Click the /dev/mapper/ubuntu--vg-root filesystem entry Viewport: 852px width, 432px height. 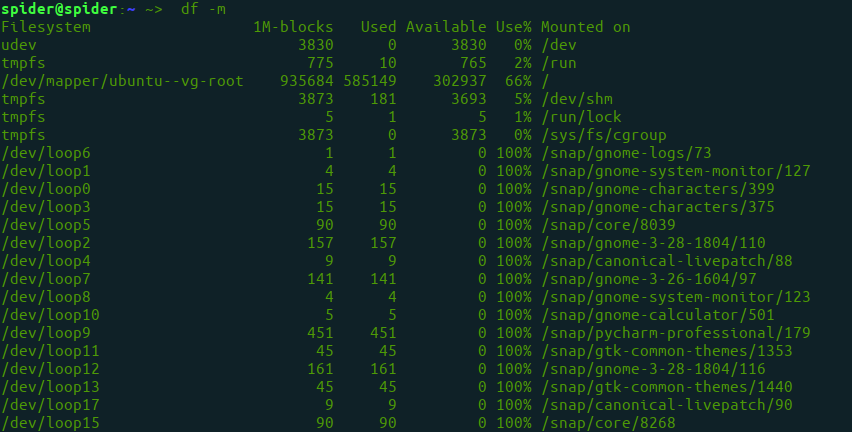(x=123, y=81)
